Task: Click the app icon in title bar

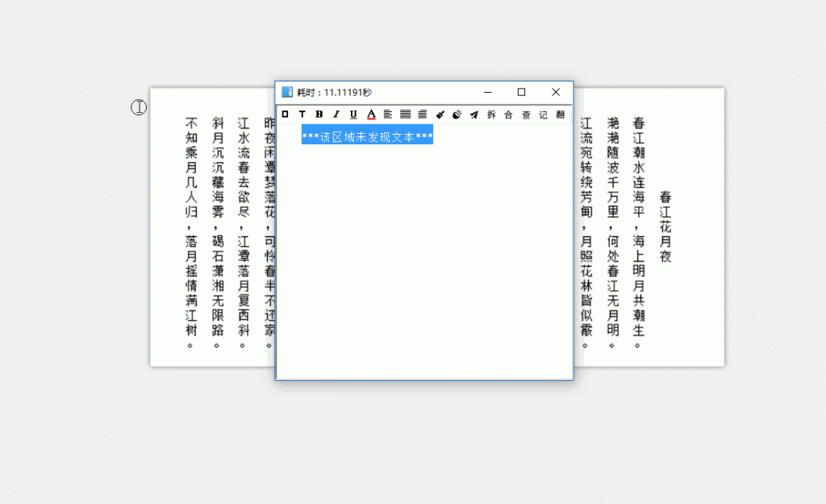Action: (x=287, y=92)
